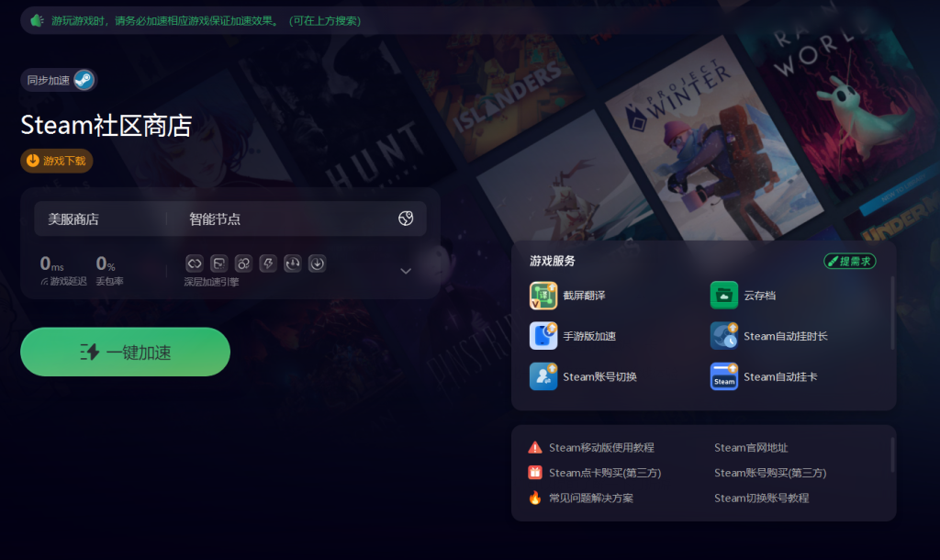Toggle the lightning bolt acceleration engine icon
This screenshot has width=940, height=560.
pos(268,263)
